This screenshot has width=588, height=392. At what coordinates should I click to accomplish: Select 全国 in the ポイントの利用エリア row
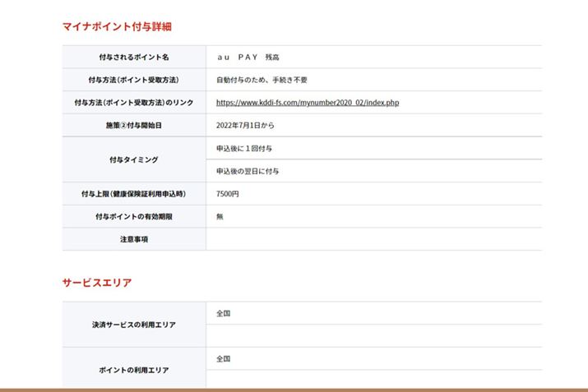[224, 359]
